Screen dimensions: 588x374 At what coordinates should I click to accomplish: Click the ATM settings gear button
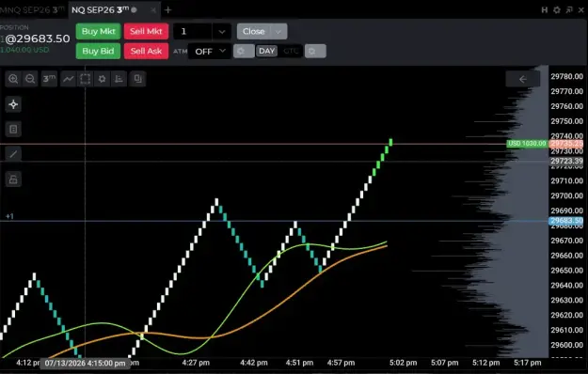244,52
